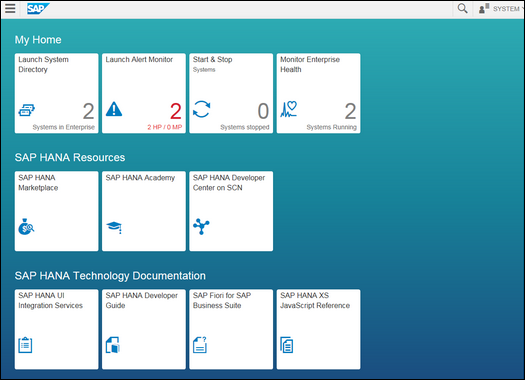Screen dimensions: 525x380
Task: Click the stopped systems count 0
Action: pos(263,111)
